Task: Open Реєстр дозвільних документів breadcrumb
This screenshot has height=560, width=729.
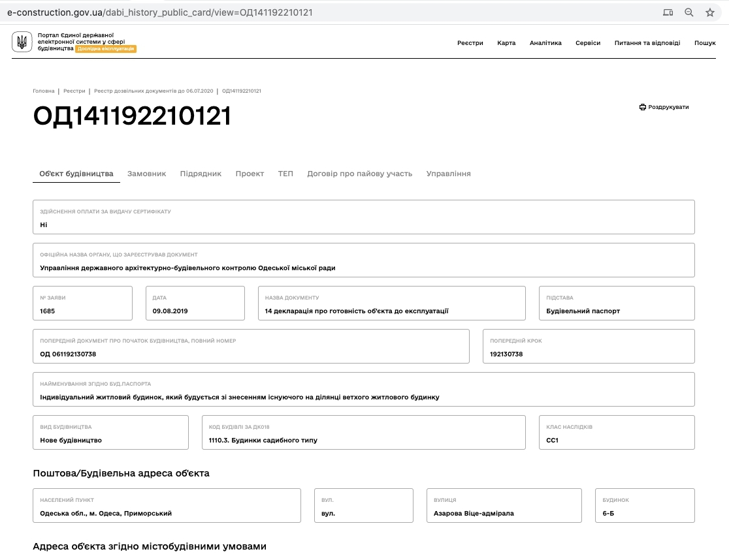Action: [x=154, y=91]
